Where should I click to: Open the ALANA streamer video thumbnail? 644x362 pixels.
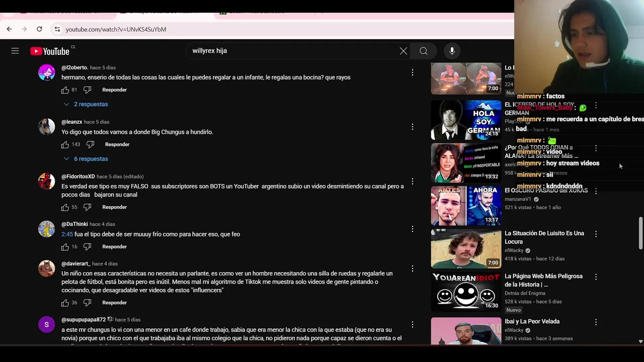click(466, 163)
